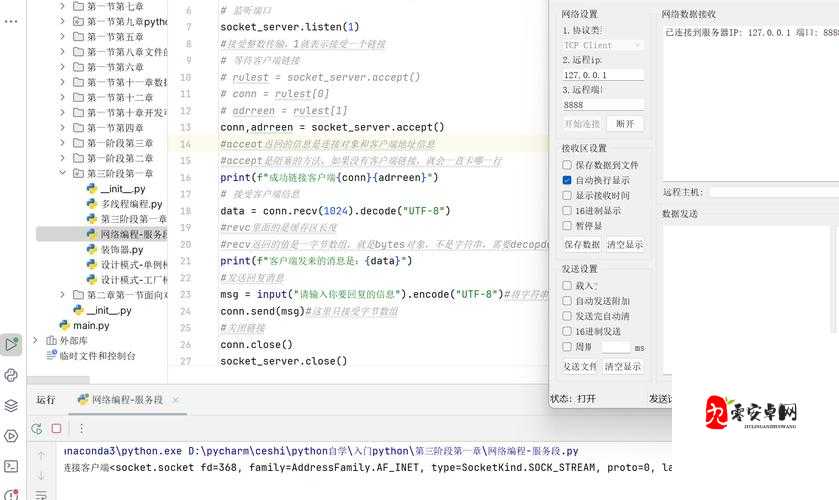Click the 远程主机 input field
Viewport: 839px width, 500px height.
pyautogui.click(x=774, y=192)
